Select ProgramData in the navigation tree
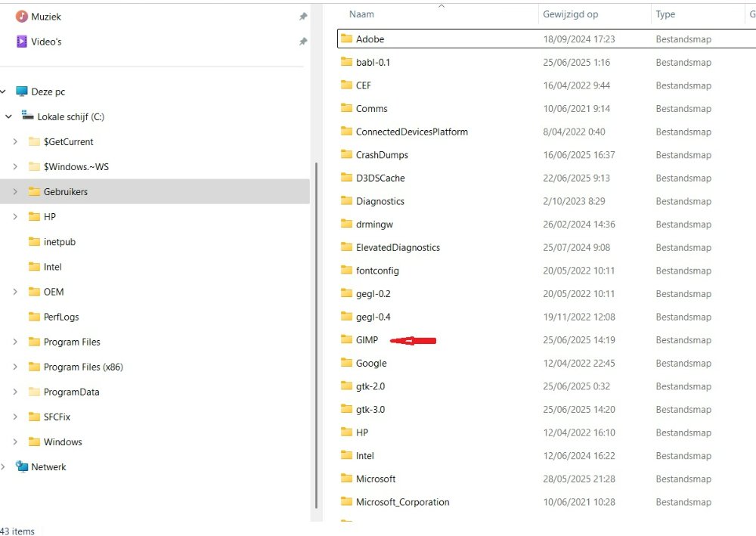 click(71, 392)
